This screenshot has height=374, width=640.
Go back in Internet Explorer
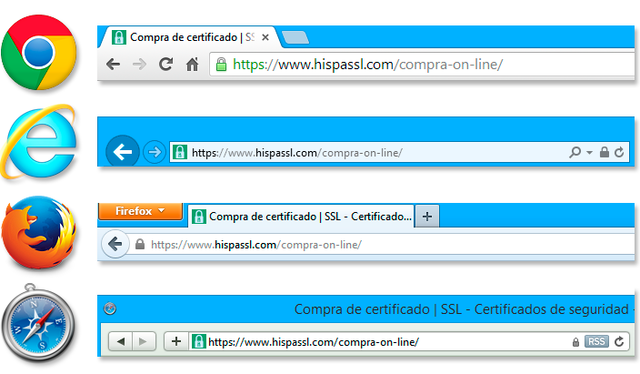[x=122, y=152]
